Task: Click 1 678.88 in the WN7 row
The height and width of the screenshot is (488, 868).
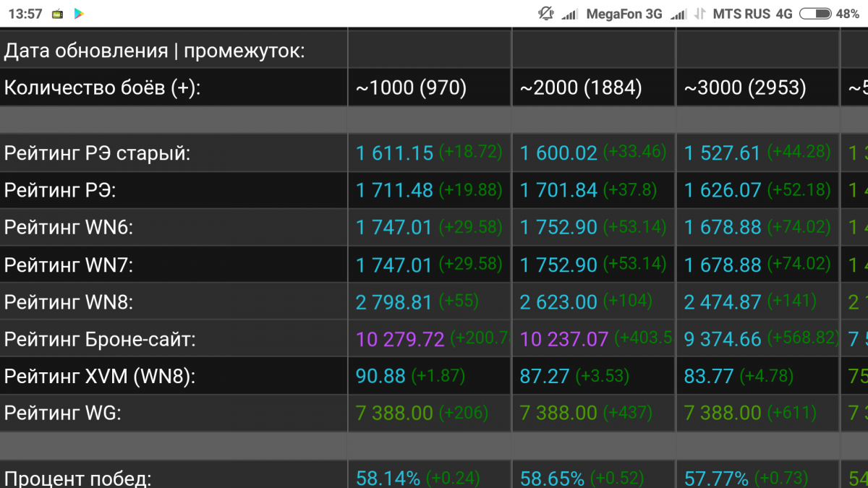Action: 723,265
